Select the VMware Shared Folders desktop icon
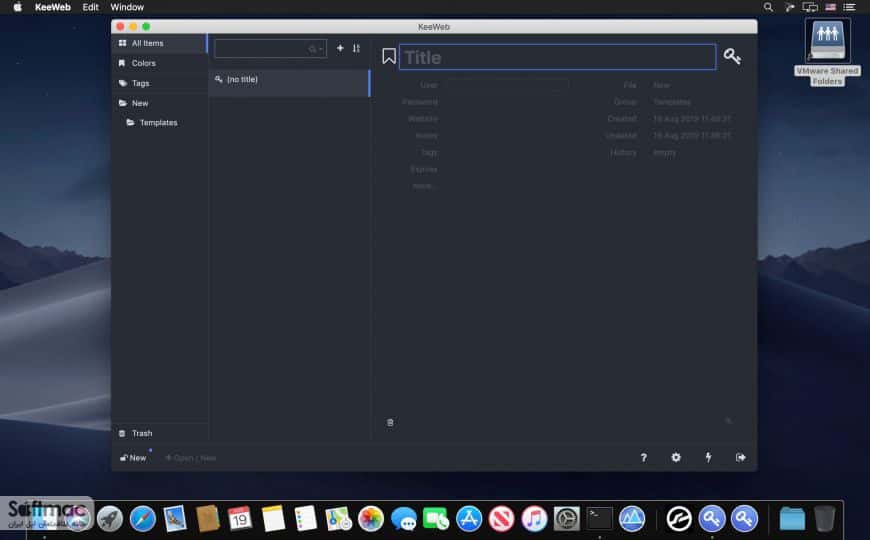870x540 pixels. 827,53
